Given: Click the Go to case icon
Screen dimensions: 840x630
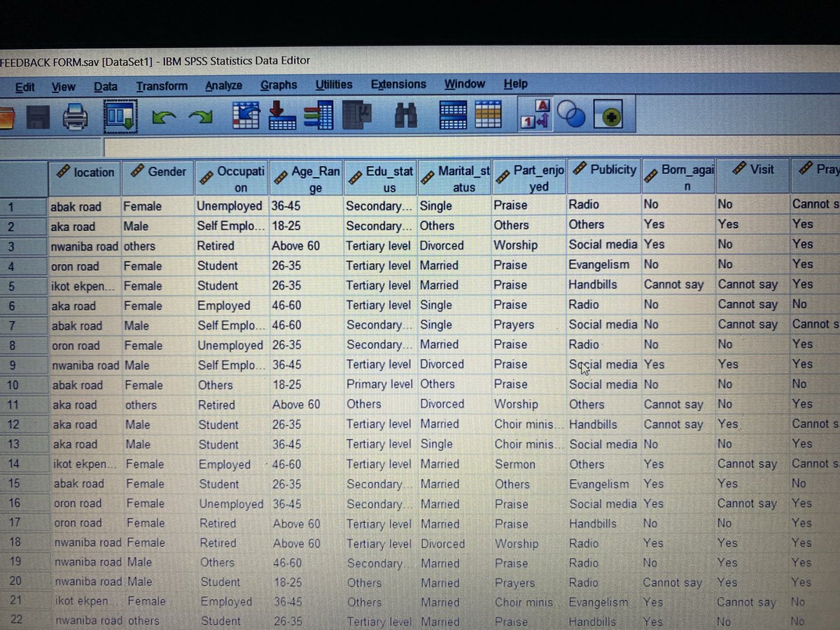Looking at the screenshot, I should tap(246, 115).
